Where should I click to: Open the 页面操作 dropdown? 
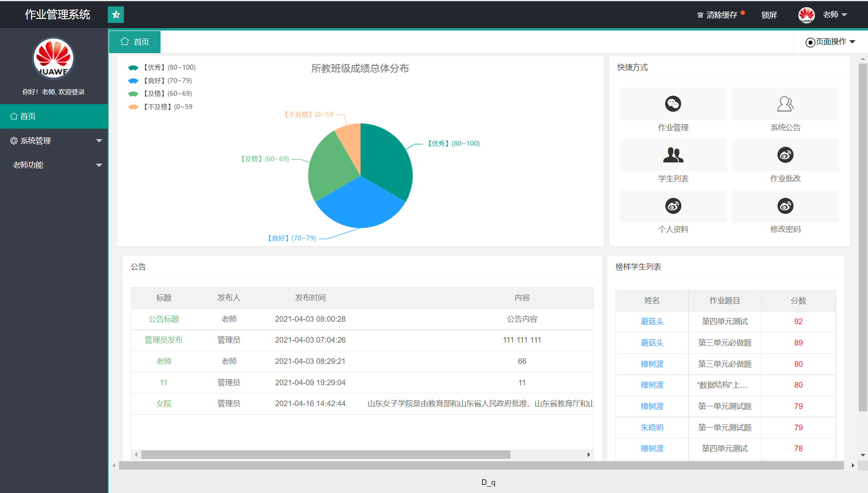click(830, 42)
